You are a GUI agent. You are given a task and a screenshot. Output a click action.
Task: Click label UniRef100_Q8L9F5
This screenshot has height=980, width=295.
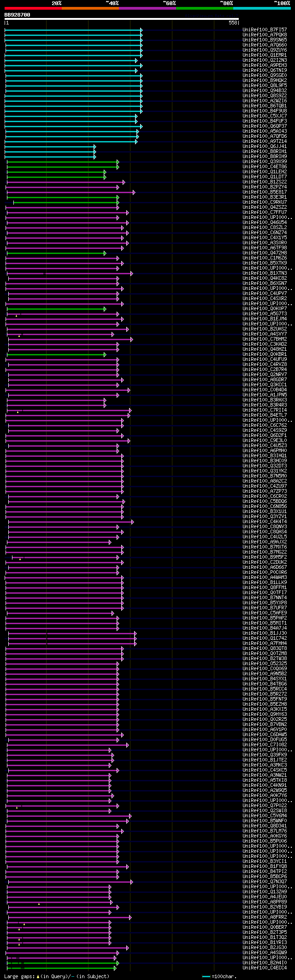pos(265,85)
